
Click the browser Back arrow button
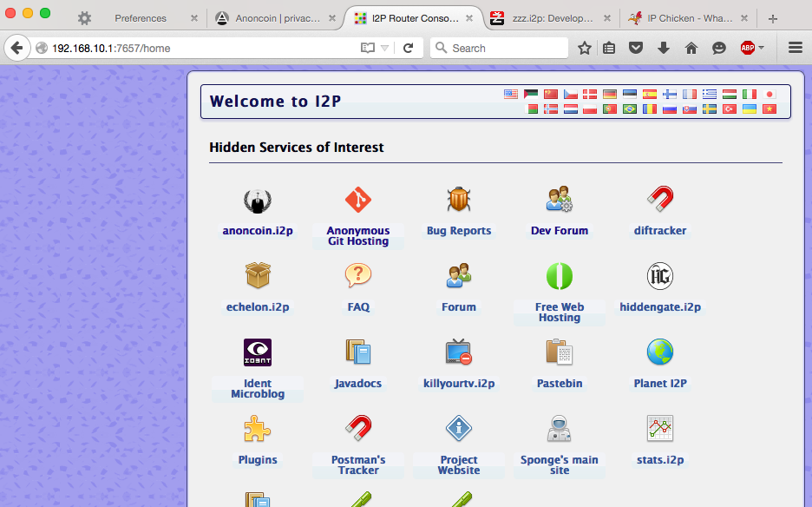[17, 49]
